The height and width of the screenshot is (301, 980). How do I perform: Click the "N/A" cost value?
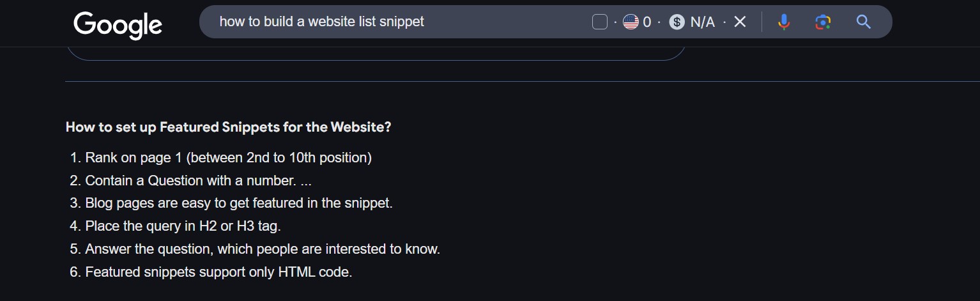point(703,22)
